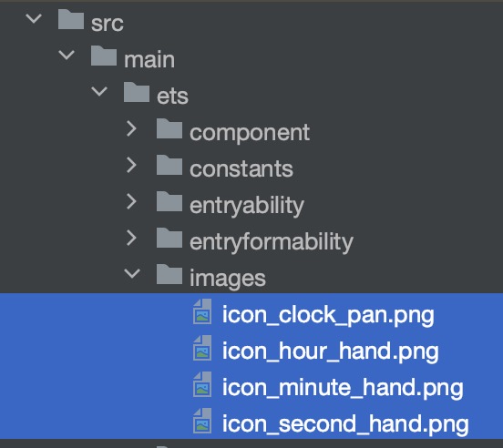Image resolution: width=503 pixels, height=448 pixels.
Task: Click the ets folder icon
Action: point(137,92)
